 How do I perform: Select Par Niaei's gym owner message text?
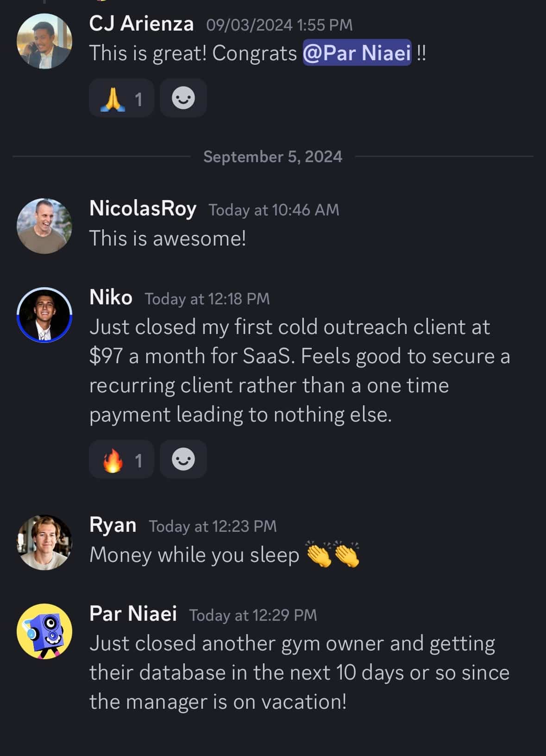pos(299,672)
